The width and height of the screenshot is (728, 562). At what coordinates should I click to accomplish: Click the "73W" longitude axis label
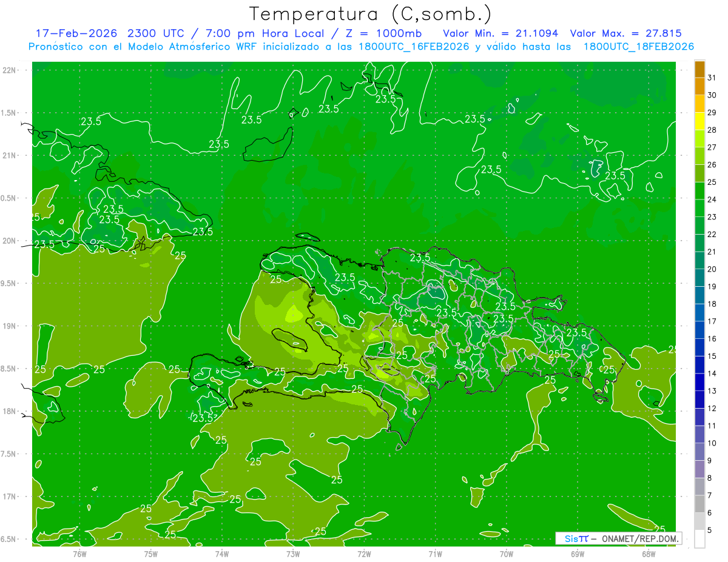pyautogui.click(x=293, y=554)
